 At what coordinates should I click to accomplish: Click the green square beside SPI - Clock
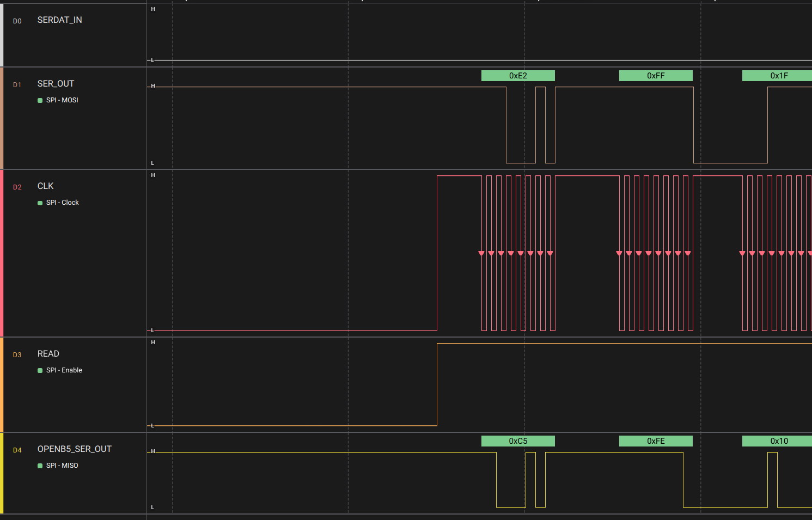click(40, 203)
